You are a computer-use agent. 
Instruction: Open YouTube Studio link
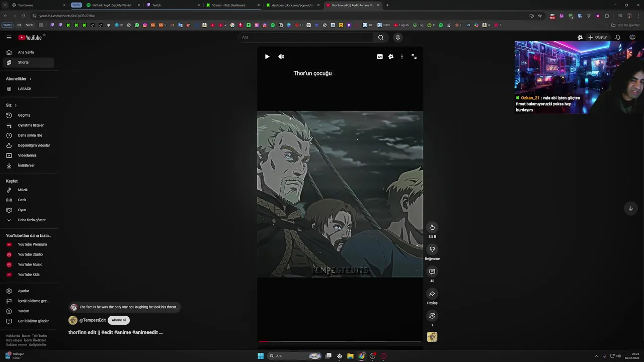[29, 254]
